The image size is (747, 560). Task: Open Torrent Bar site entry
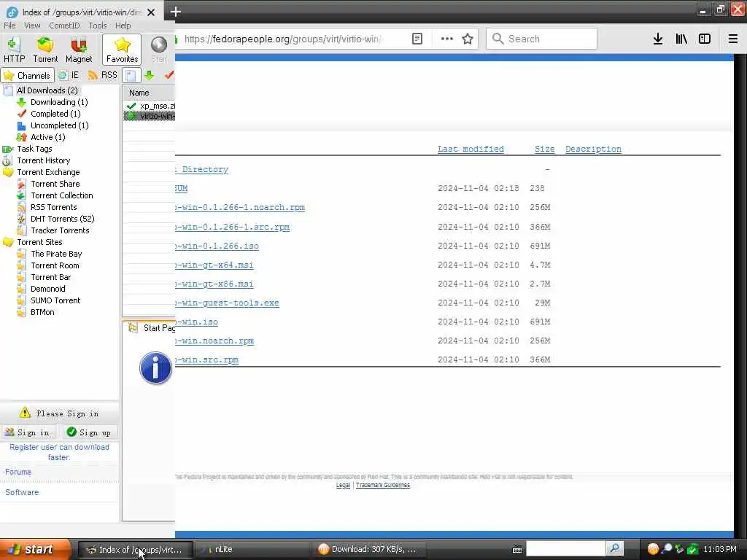coord(50,277)
